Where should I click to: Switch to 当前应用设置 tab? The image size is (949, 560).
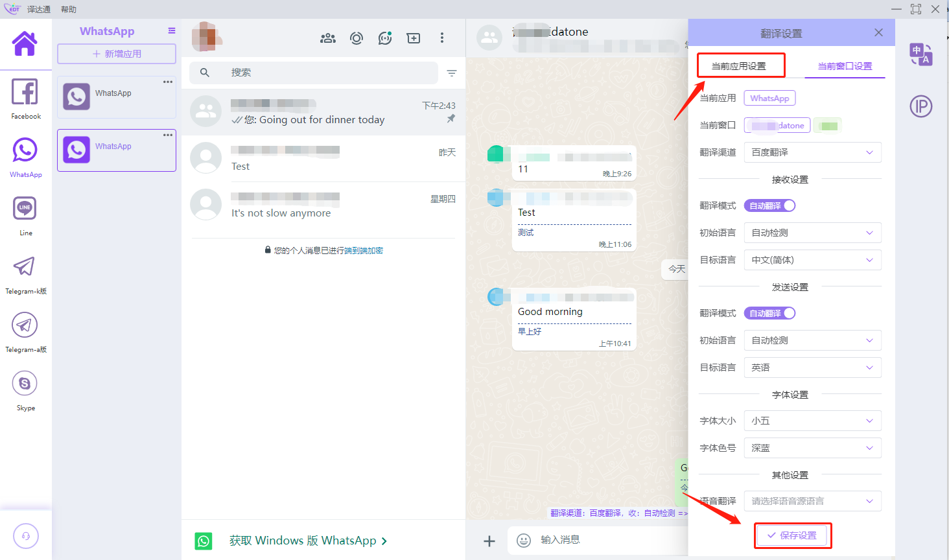point(739,66)
